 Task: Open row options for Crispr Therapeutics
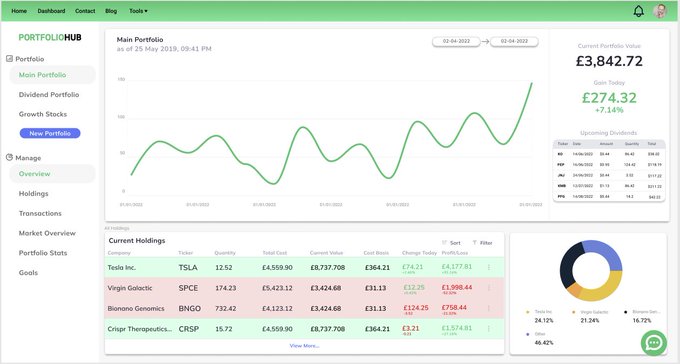(489, 329)
